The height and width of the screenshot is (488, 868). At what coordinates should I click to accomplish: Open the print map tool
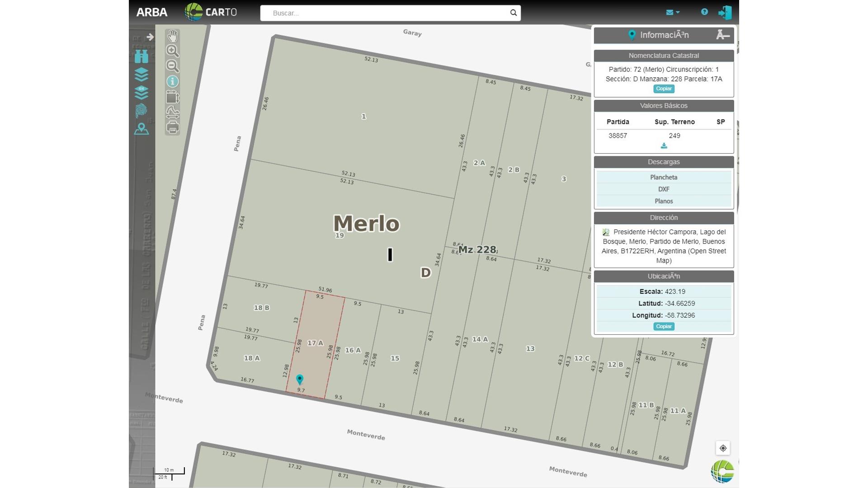172,128
